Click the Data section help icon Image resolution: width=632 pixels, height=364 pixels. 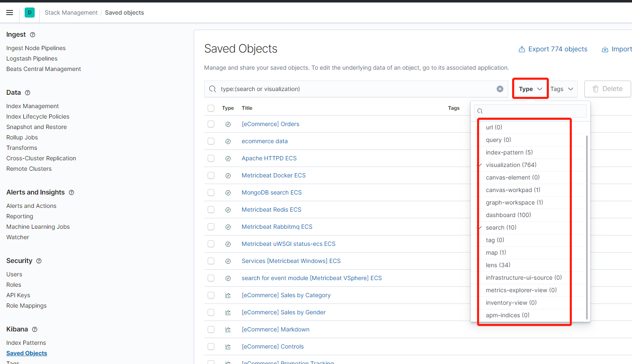(28, 93)
